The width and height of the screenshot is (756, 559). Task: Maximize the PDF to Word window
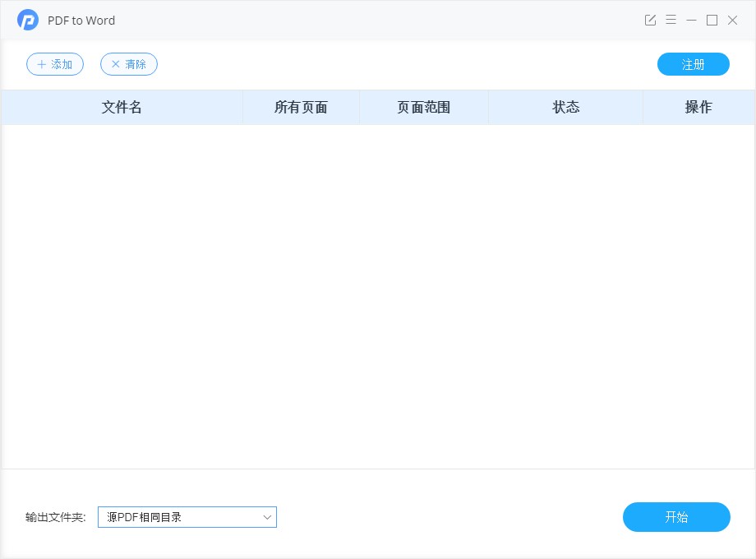pyautogui.click(x=711, y=20)
